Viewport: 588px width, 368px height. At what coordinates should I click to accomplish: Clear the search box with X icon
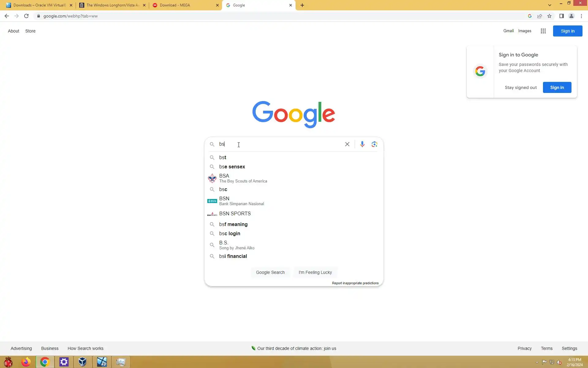point(347,144)
